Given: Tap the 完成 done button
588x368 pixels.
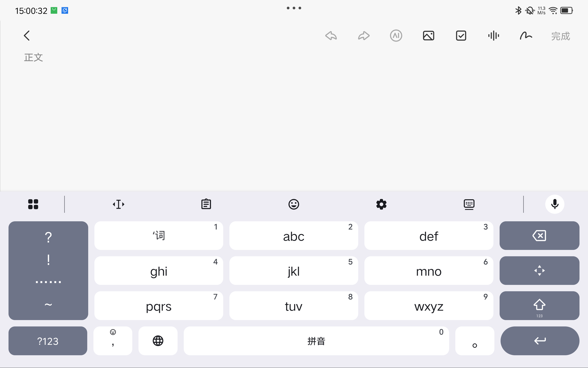Looking at the screenshot, I should click(x=561, y=36).
